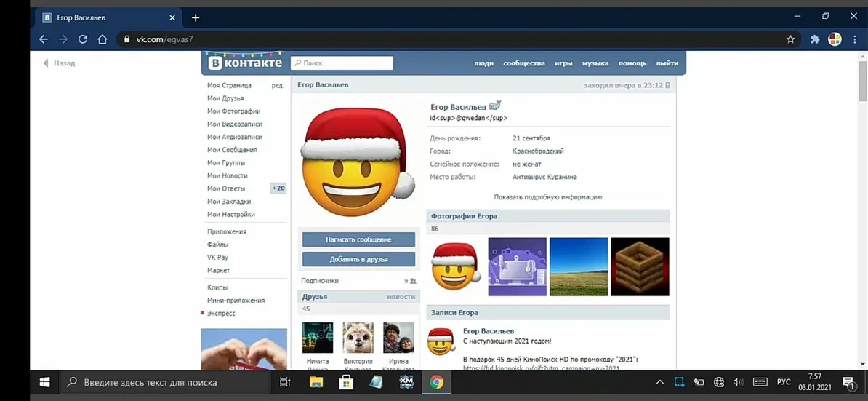Open the green field landscape photo
The height and width of the screenshot is (401, 868).
(x=579, y=266)
